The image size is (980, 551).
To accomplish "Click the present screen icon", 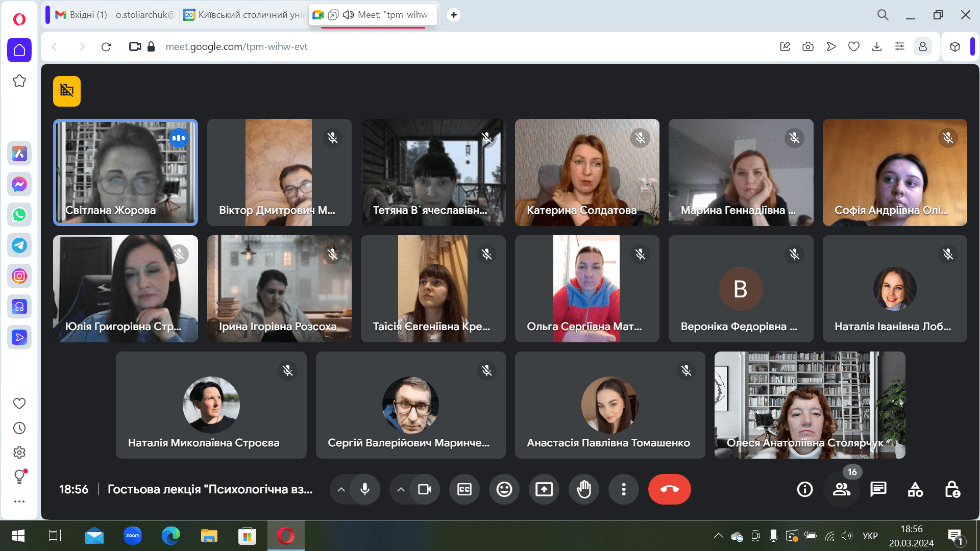I will [x=544, y=489].
